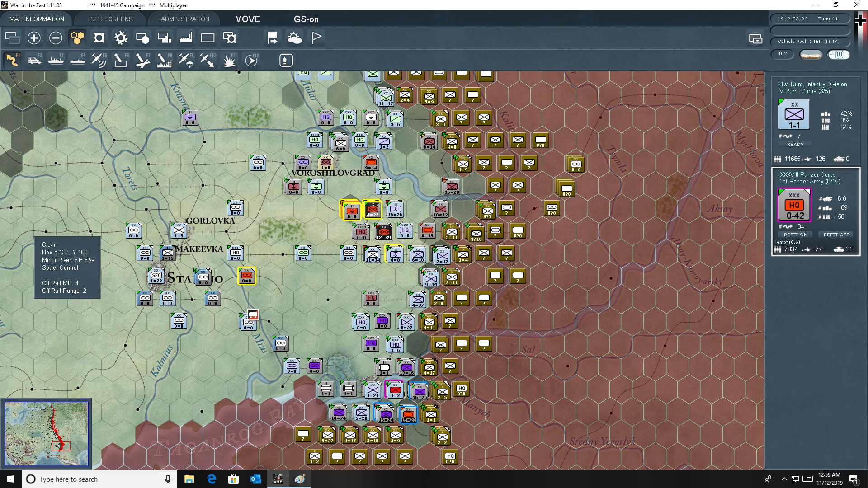Zoom out with the minus icon

[x=56, y=38]
